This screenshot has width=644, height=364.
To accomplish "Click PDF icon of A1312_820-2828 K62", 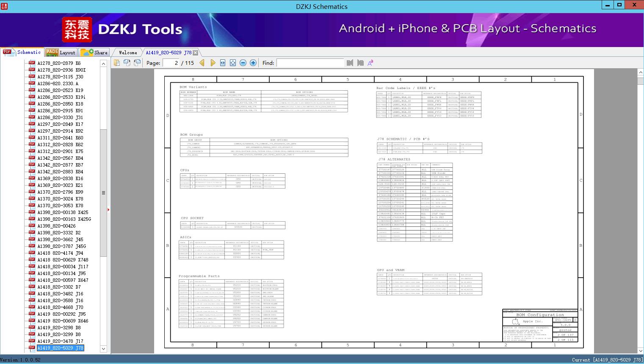I will (x=32, y=144).
